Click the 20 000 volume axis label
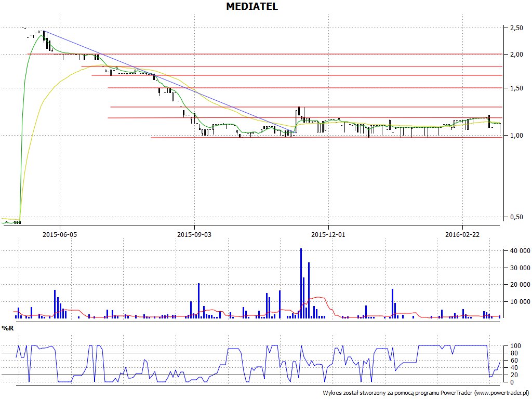 point(519,285)
